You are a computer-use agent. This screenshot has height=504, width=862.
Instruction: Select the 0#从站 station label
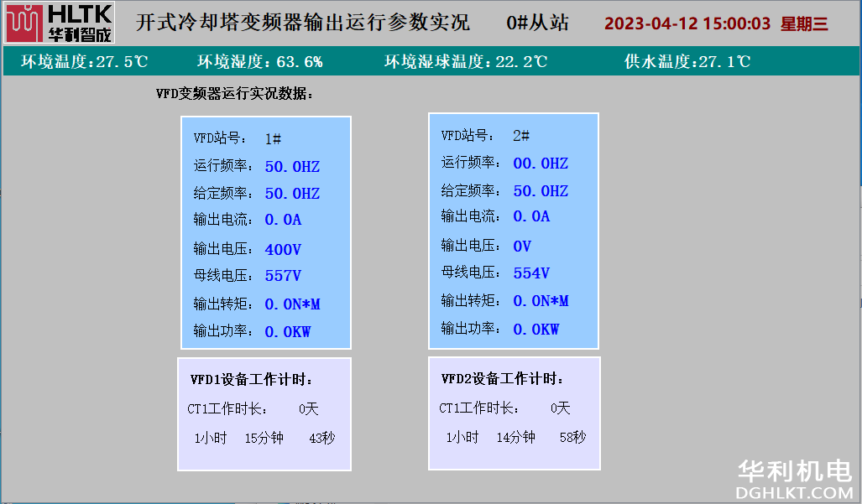pyautogui.click(x=537, y=23)
